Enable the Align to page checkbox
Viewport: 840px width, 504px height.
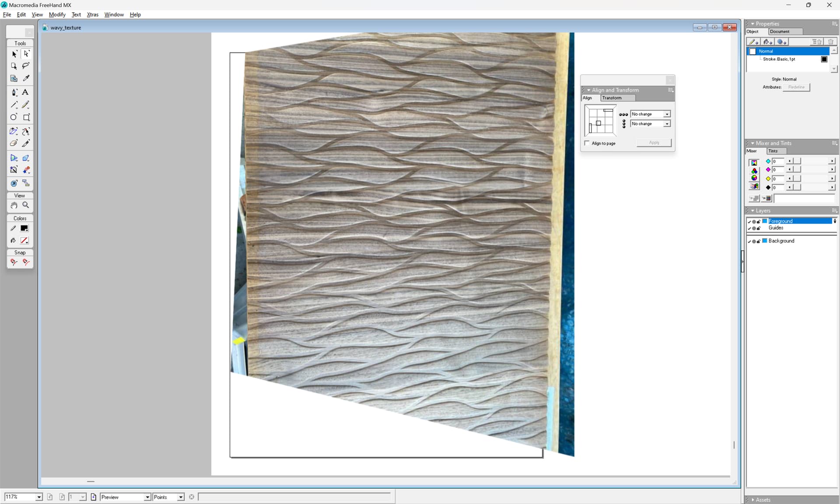tap(587, 143)
